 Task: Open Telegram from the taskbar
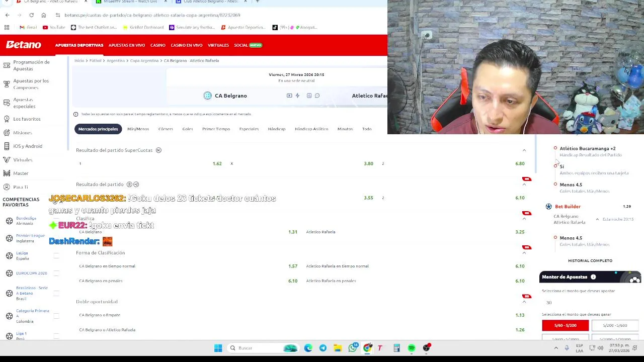coord(323,348)
